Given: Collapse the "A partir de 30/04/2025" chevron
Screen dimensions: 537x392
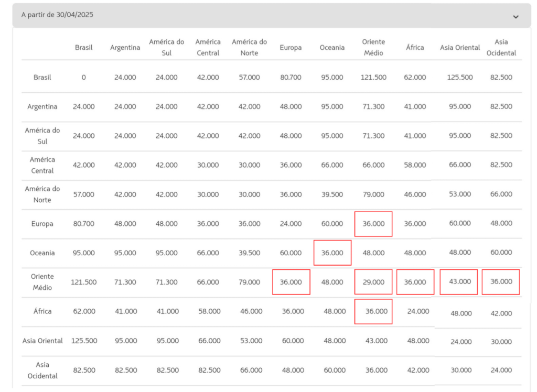Looking at the screenshot, I should (x=515, y=16).
